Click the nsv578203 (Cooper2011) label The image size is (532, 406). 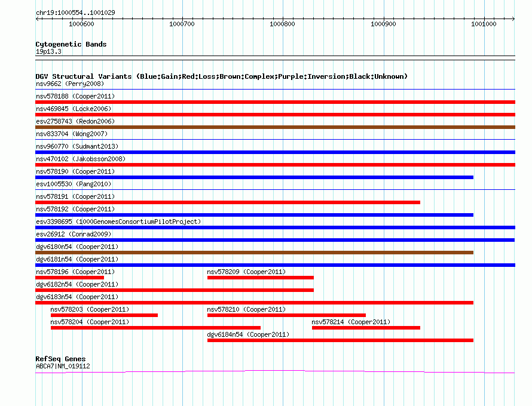click(x=90, y=309)
